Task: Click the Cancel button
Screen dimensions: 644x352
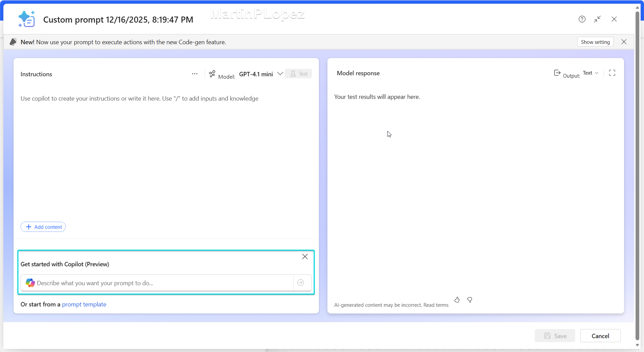Action: coord(600,336)
